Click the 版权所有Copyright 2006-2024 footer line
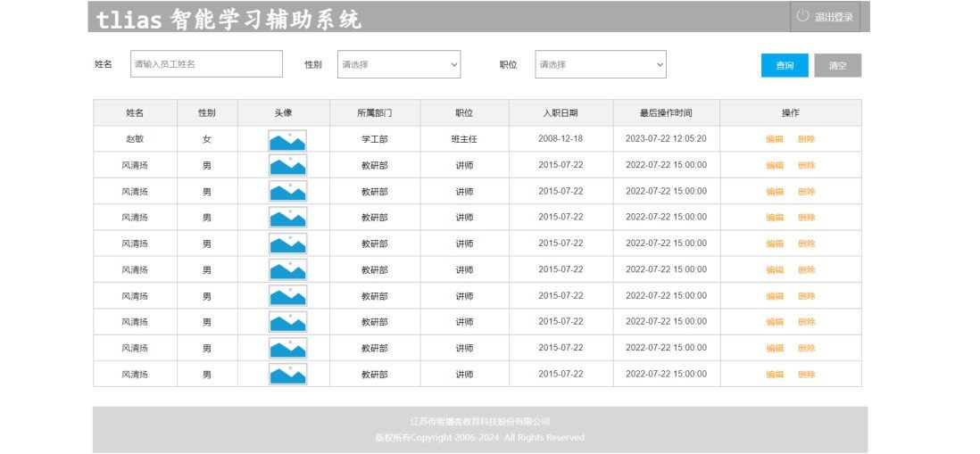980x454 pixels. click(480, 437)
